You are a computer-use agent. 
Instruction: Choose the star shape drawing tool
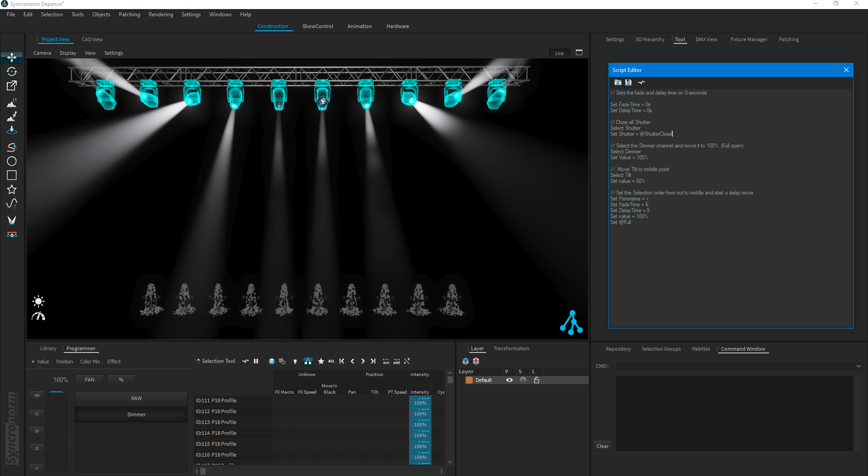[x=12, y=190]
